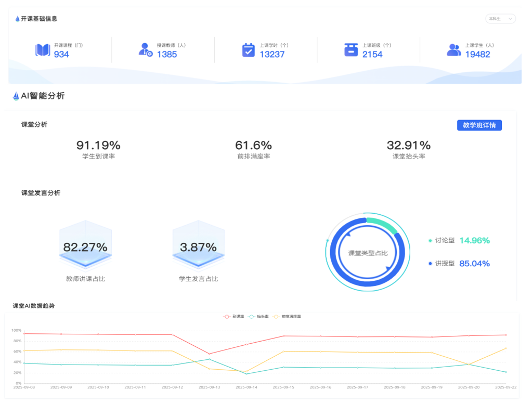Toggle the 到课率 series in chart legend
Viewport: 532px width, 403px height.
233,316
